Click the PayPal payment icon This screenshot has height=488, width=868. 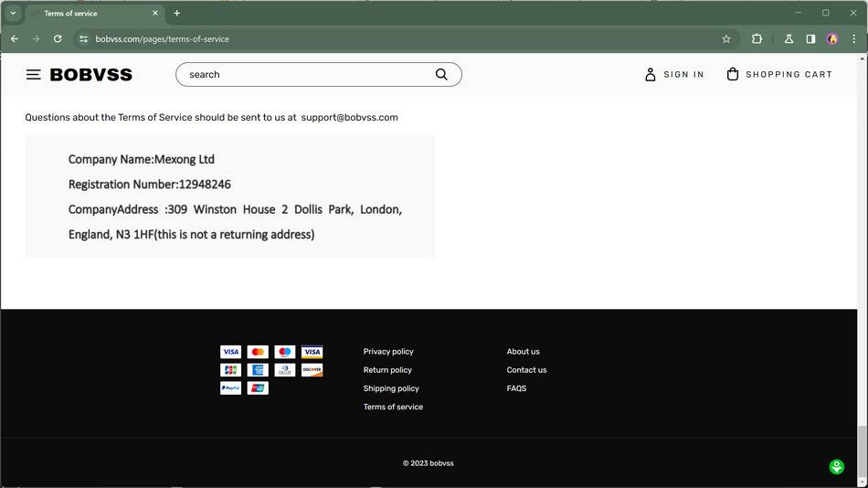(x=230, y=388)
